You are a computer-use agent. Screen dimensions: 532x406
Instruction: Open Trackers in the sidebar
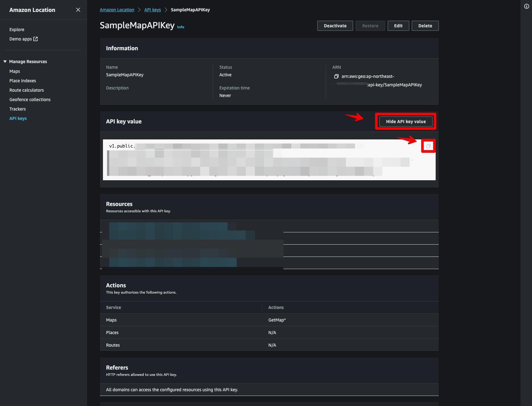pos(18,109)
